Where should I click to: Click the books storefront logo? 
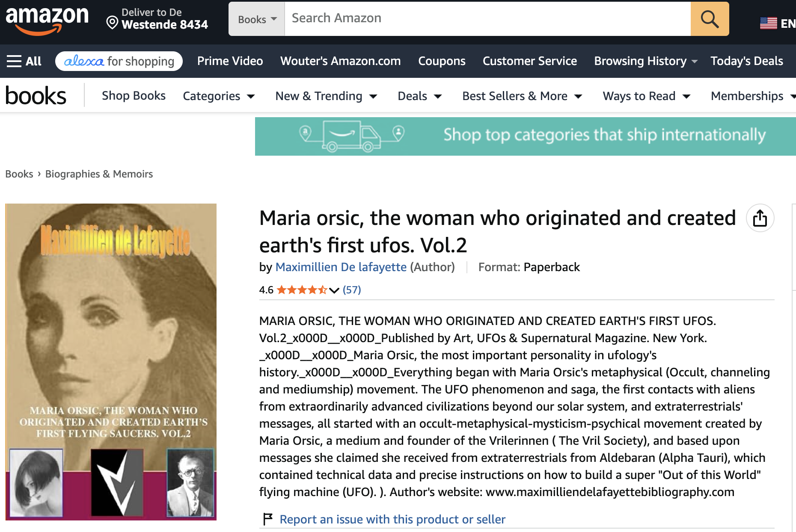36,96
